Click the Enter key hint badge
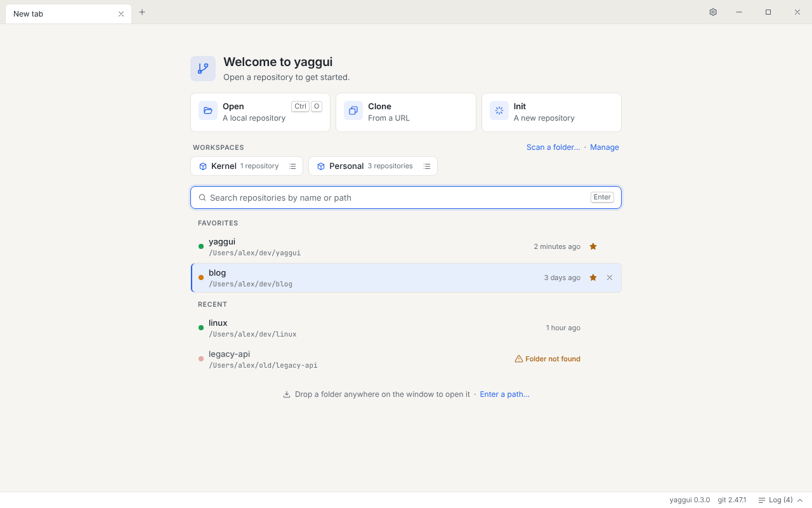 [602, 197]
